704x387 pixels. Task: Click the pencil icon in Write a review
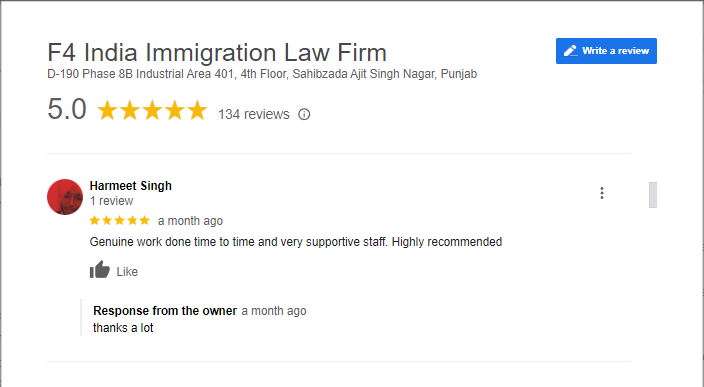(570, 51)
